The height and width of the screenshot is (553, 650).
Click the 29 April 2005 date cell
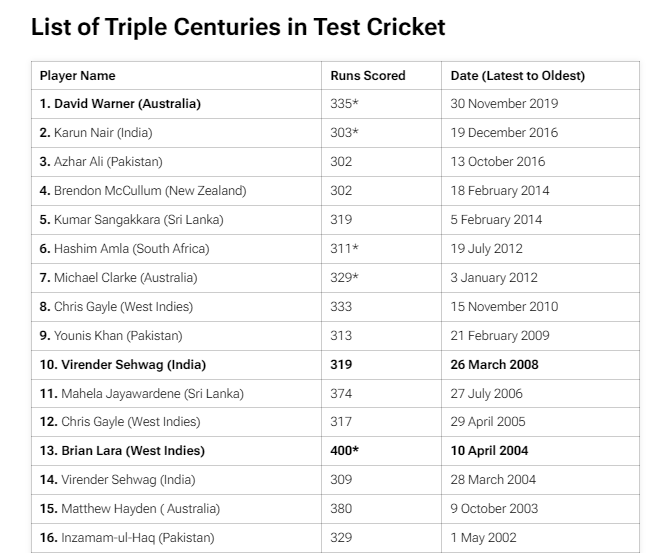pyautogui.click(x=488, y=422)
